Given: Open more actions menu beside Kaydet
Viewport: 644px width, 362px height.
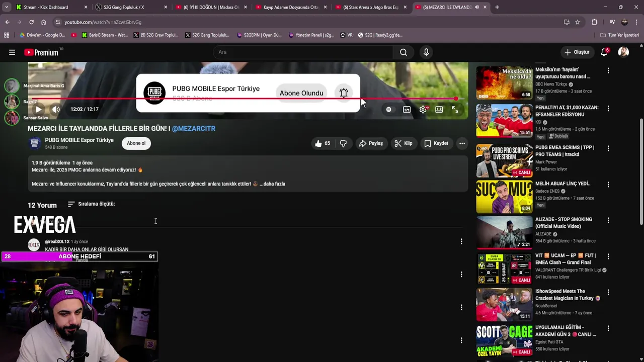Looking at the screenshot, I should pyautogui.click(x=462, y=143).
